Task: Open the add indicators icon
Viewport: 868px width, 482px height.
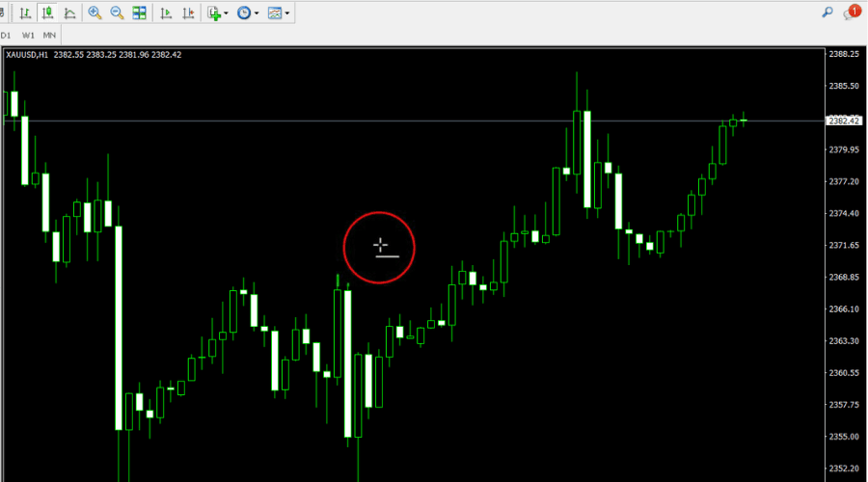Action: pos(214,13)
